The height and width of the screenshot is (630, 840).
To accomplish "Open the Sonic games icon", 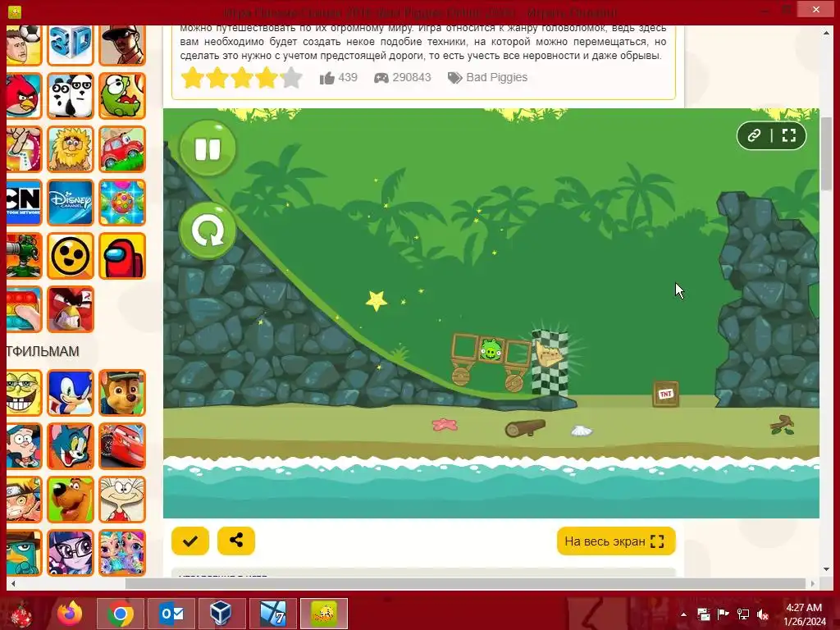I will pyautogui.click(x=71, y=393).
